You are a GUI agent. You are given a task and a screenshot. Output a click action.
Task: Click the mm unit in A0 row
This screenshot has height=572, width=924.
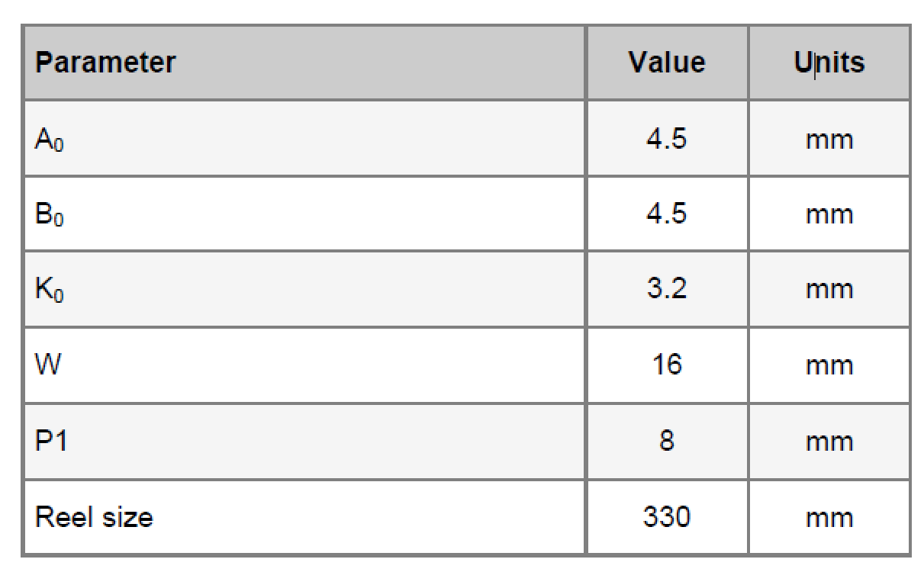829,142
